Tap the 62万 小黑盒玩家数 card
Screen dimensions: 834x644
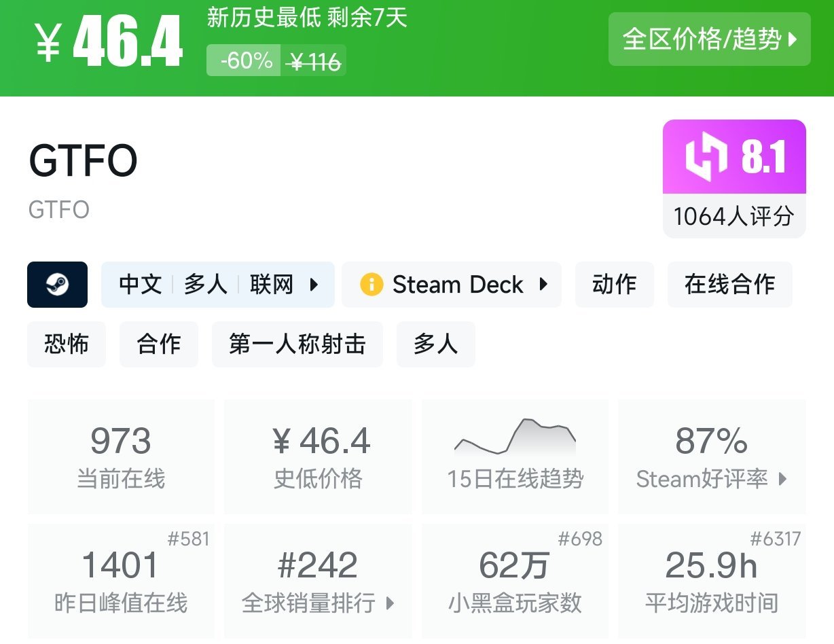click(515, 581)
